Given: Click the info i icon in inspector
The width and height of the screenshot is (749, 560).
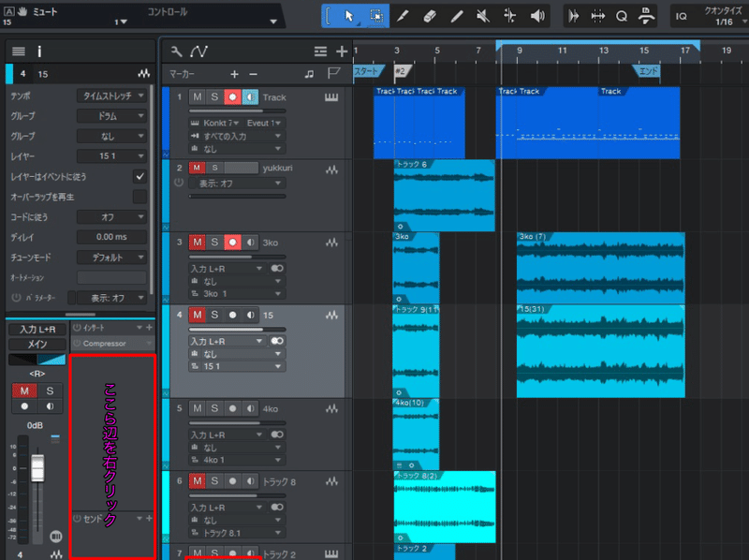Looking at the screenshot, I should click(39, 52).
